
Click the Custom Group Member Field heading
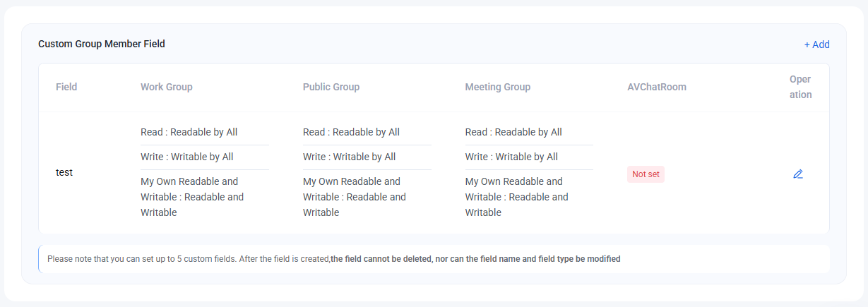click(102, 44)
